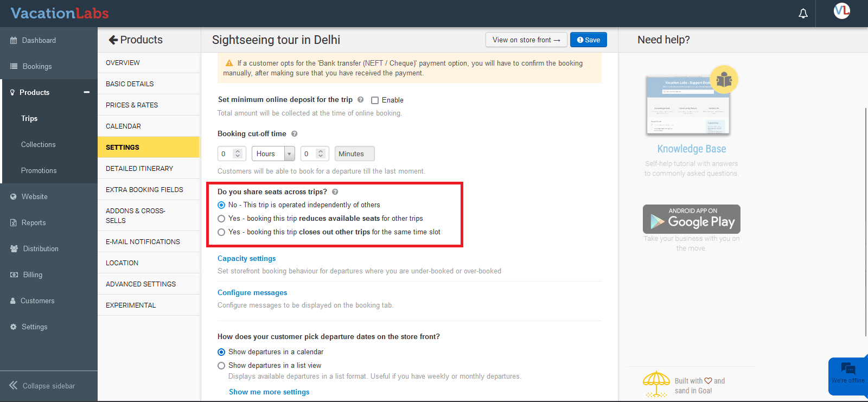This screenshot has height=402, width=868.
Task: Click the Android app Google Play badge
Action: click(x=691, y=219)
